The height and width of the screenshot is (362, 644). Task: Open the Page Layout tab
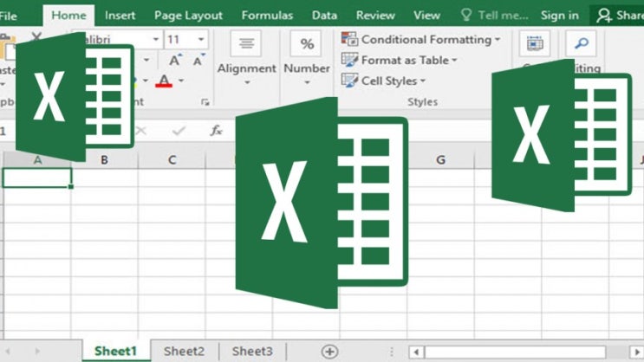(x=188, y=16)
